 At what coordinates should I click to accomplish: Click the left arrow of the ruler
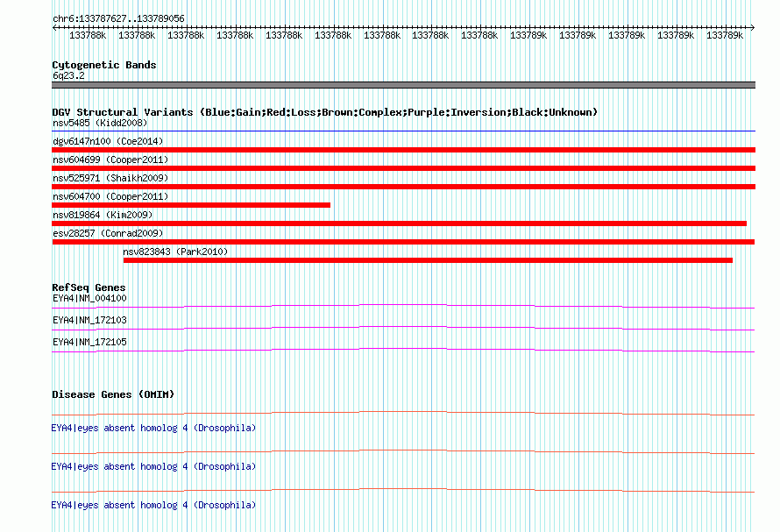coord(54,27)
